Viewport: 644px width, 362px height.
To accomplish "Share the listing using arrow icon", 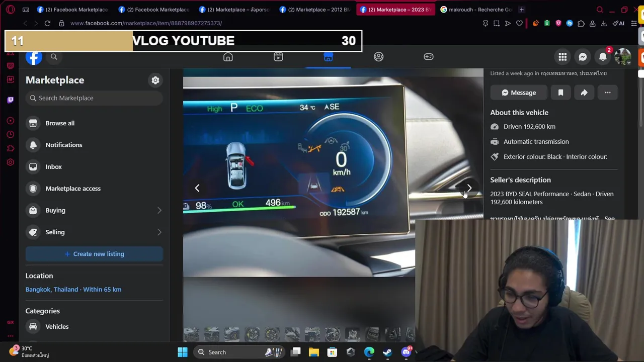I will (584, 93).
